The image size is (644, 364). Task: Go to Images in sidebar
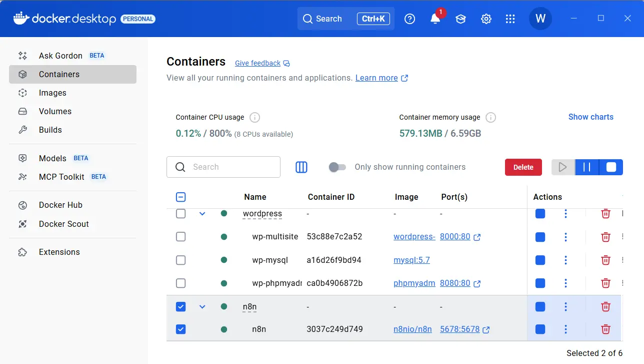[72, 93]
